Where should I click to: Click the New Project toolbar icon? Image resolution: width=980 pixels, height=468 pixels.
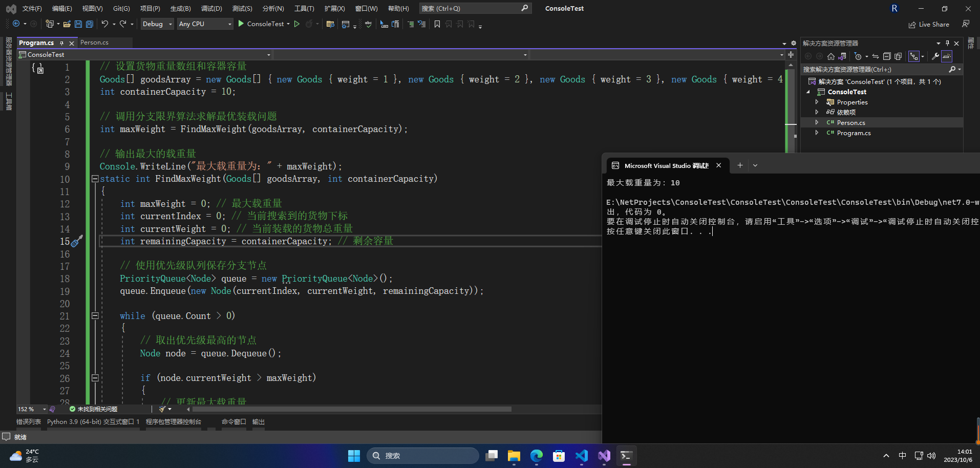[50, 24]
